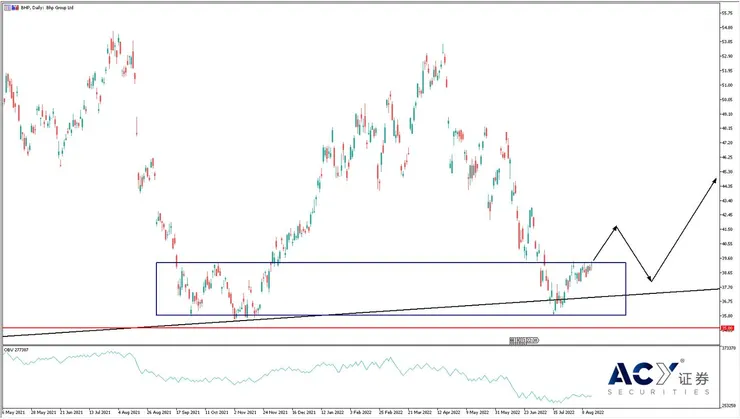Click the '253250' OBV scale value
Screen dimensions: 740x419
coord(729,405)
